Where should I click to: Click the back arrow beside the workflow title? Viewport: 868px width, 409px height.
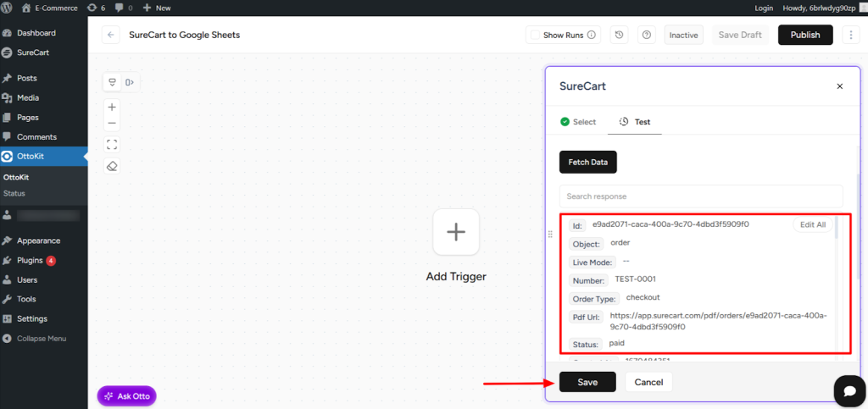pyautogui.click(x=111, y=35)
